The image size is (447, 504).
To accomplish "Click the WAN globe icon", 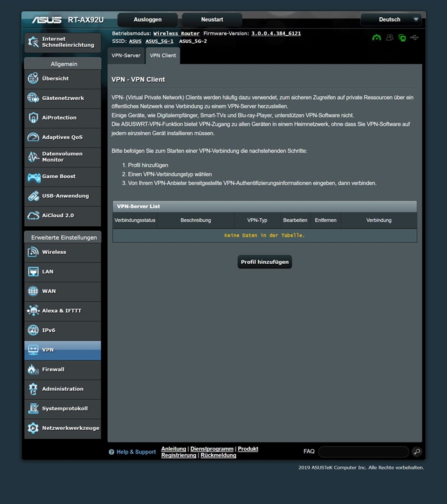I will pyautogui.click(x=33, y=291).
